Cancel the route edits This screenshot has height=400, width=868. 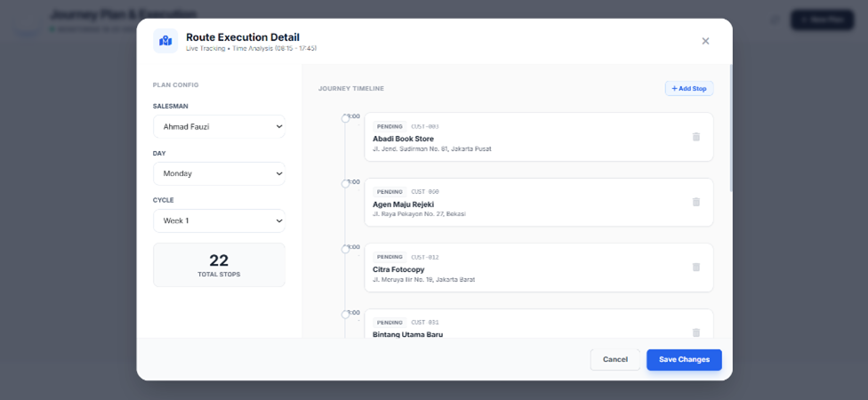click(615, 360)
